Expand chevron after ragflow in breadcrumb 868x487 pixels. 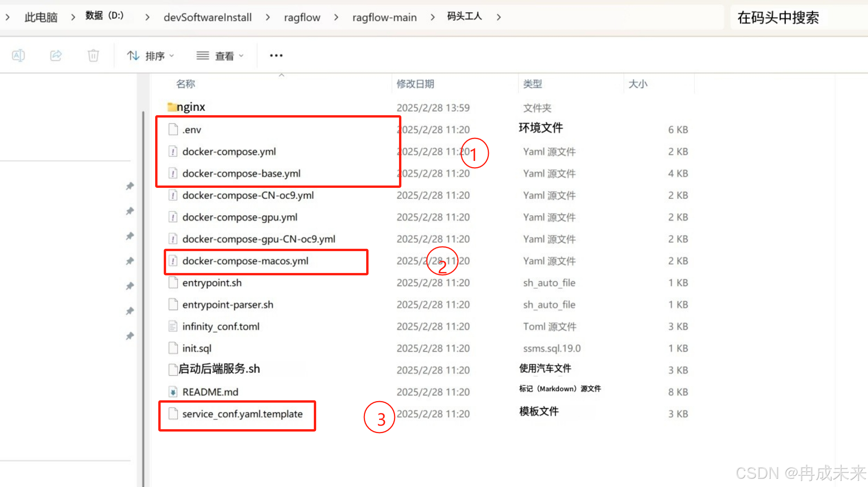coord(336,17)
